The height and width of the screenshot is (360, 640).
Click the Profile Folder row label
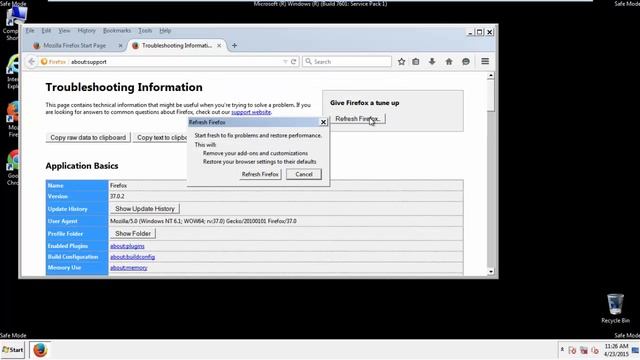[65, 234]
